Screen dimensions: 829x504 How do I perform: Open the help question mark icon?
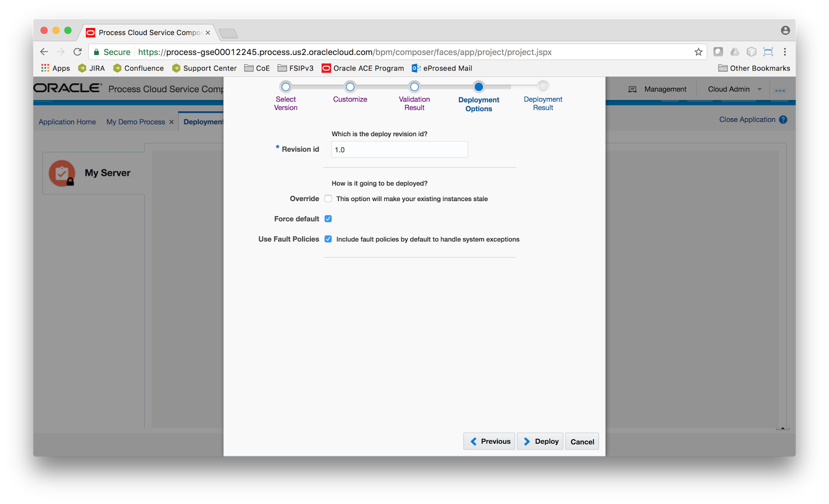(x=783, y=120)
